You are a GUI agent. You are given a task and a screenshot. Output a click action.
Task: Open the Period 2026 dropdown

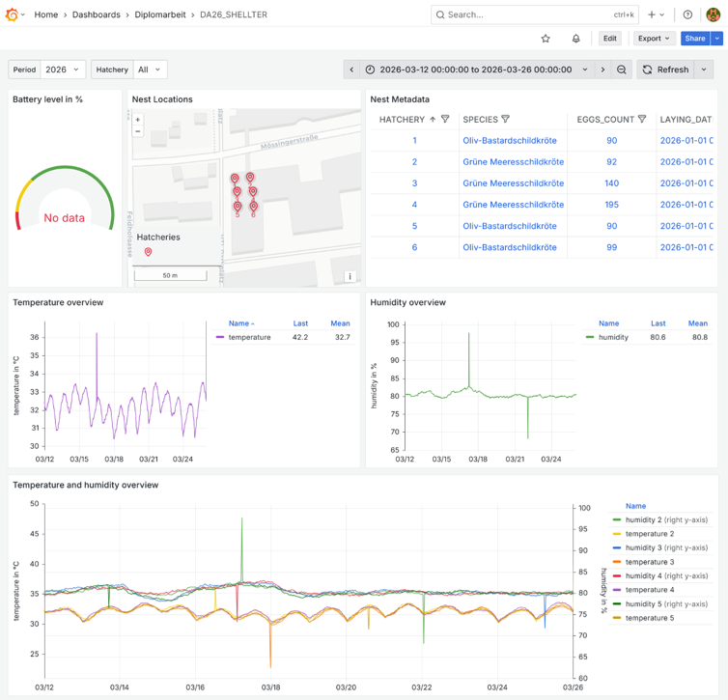(x=64, y=70)
